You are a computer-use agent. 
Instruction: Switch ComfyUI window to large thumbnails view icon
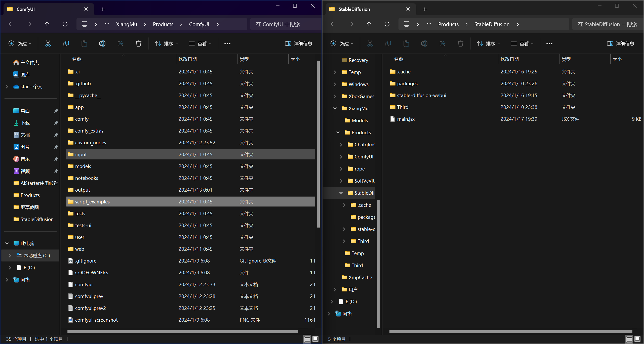[315, 339]
